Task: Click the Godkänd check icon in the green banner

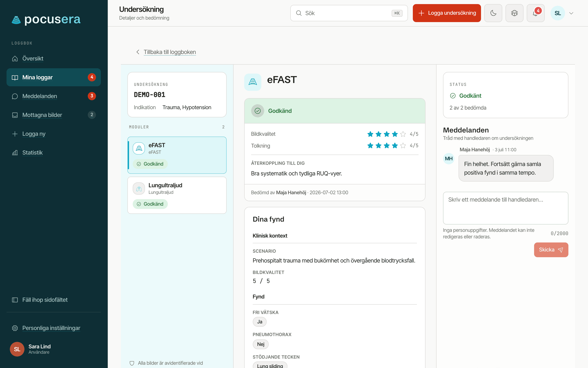Action: 257,111
